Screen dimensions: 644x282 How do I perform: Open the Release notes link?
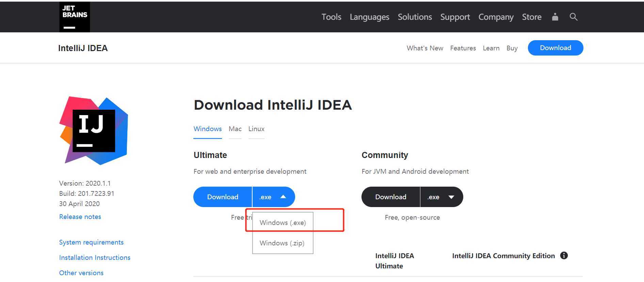click(x=80, y=217)
